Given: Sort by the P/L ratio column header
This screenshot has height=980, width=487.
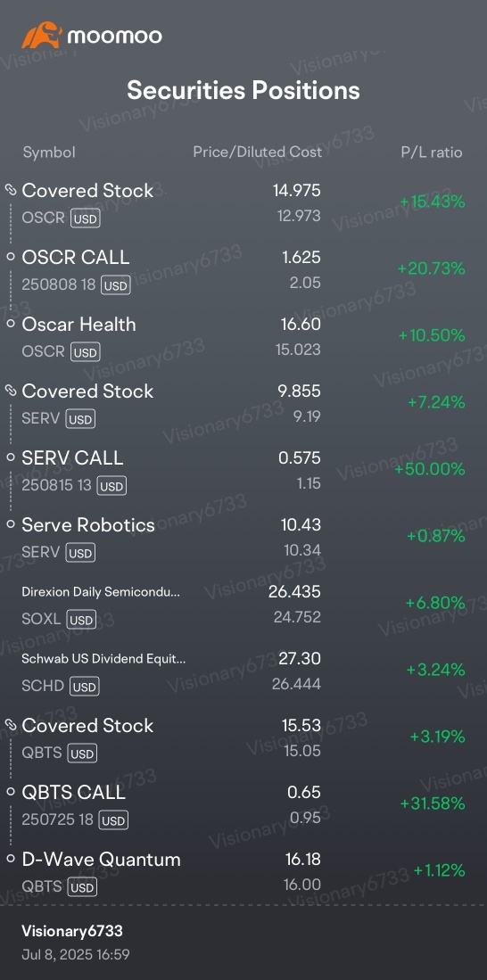Looking at the screenshot, I should pos(432,152).
